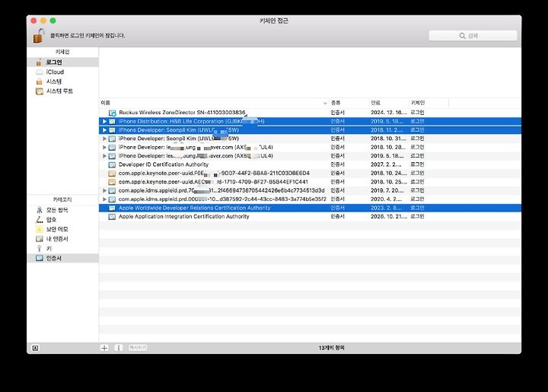
Task: Expand iPhone Developer certificate expiring 2018. 10. 28
Action: (x=104, y=148)
